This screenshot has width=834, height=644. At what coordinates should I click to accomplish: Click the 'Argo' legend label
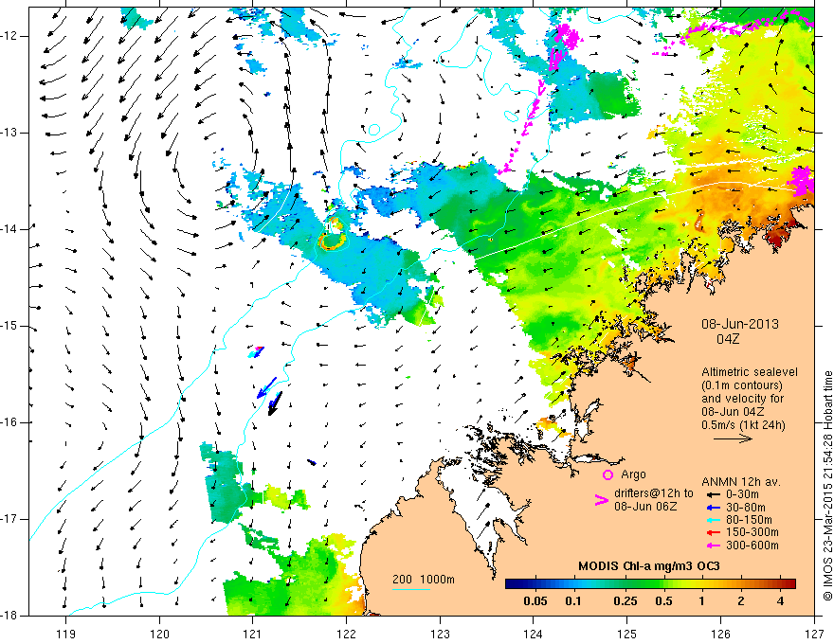633,474
